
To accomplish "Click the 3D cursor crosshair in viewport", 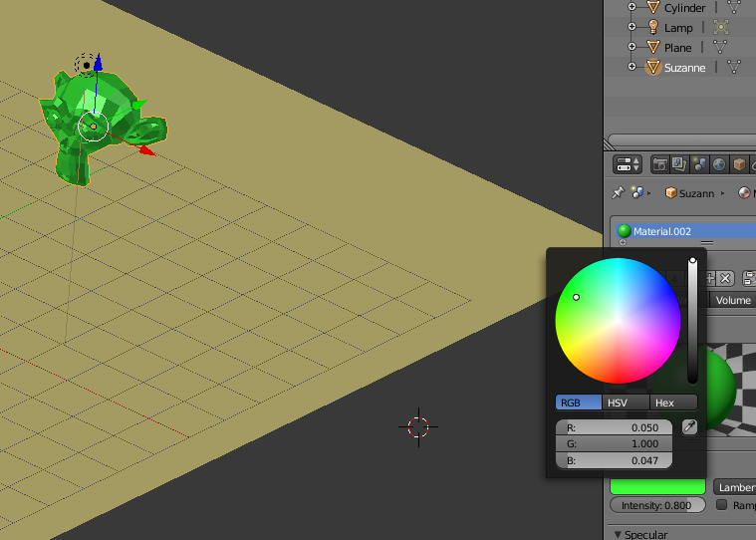I will click(x=418, y=427).
